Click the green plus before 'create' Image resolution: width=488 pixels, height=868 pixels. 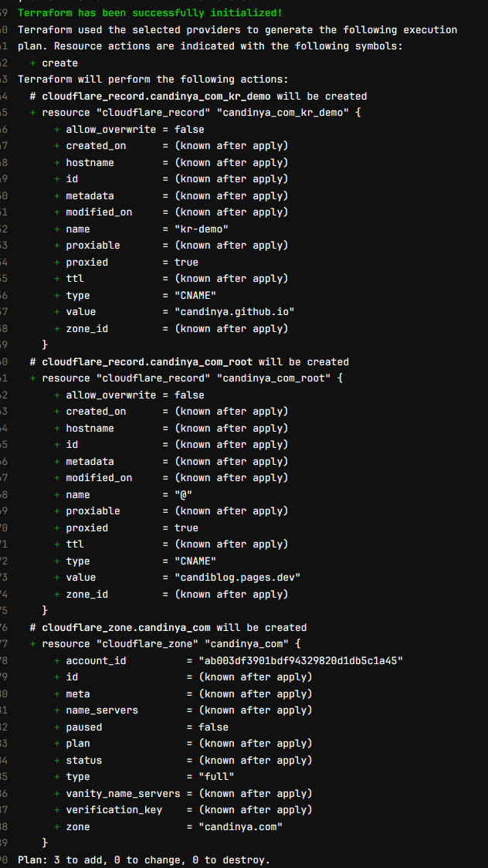pyautogui.click(x=32, y=63)
